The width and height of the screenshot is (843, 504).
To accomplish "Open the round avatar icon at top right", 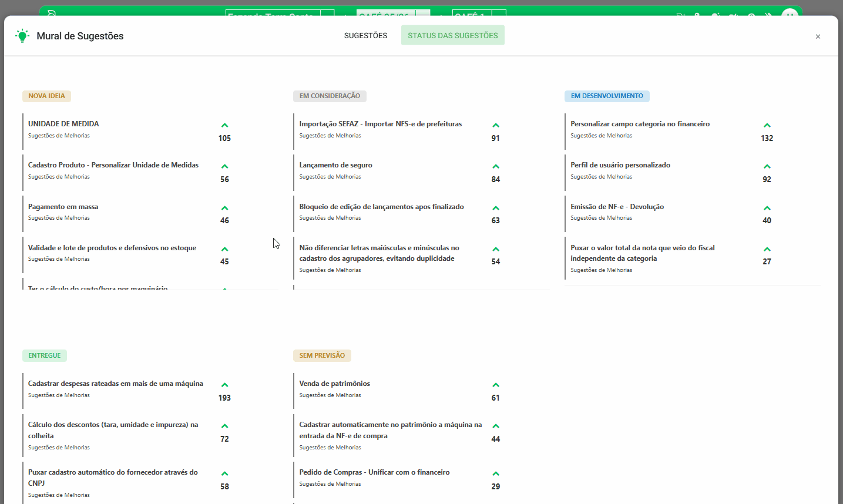I will click(x=790, y=17).
